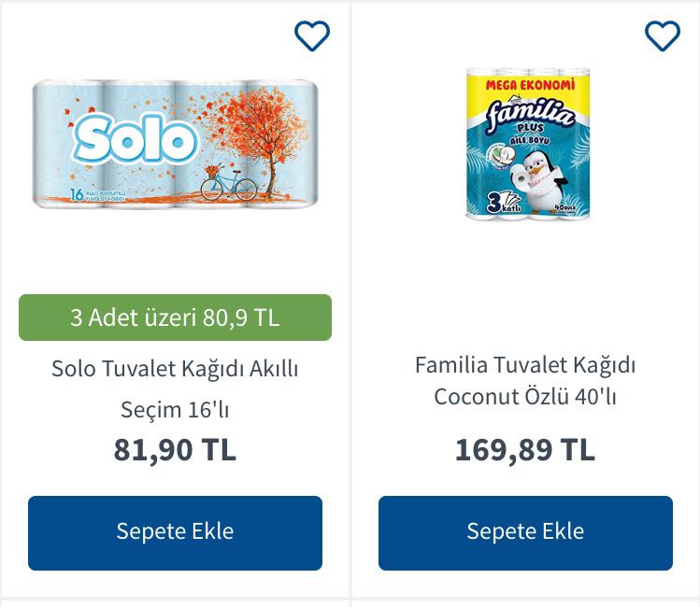Open the Solo toilet paper product image

coord(175,145)
